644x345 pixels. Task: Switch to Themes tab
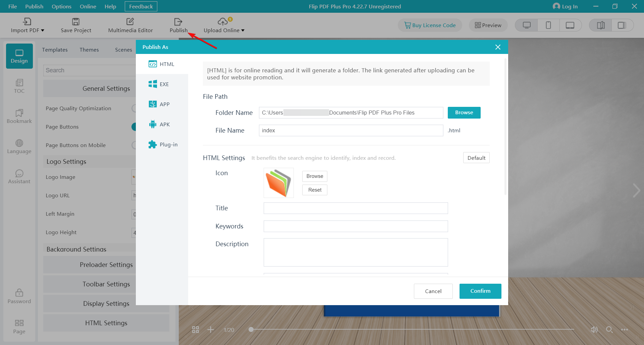coord(89,50)
